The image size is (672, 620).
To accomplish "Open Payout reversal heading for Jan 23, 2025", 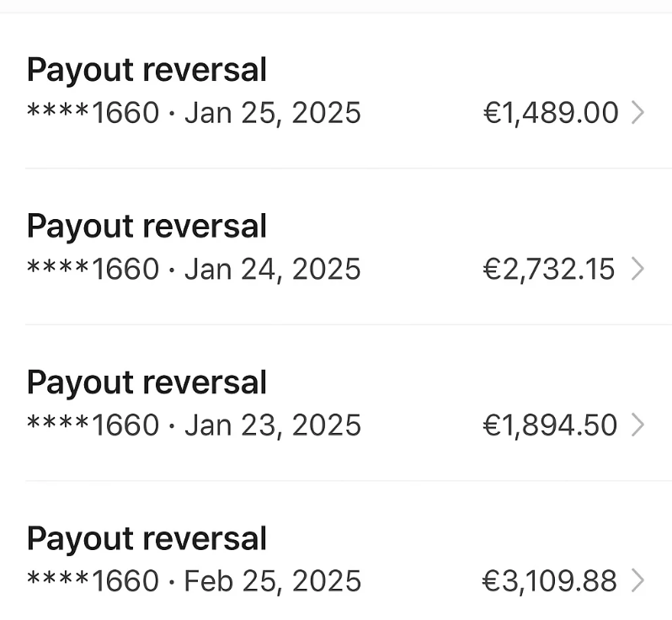I will click(147, 382).
